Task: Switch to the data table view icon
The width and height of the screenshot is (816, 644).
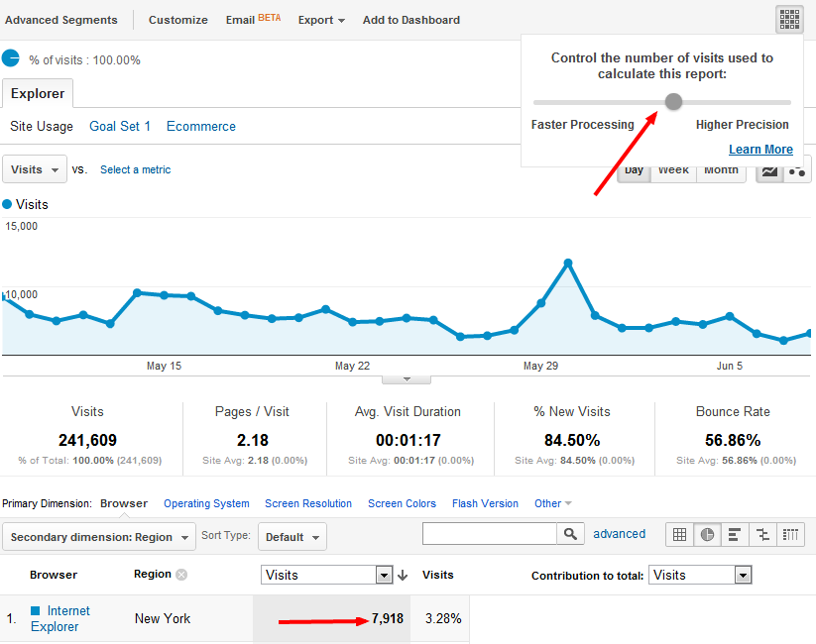Action: click(679, 534)
